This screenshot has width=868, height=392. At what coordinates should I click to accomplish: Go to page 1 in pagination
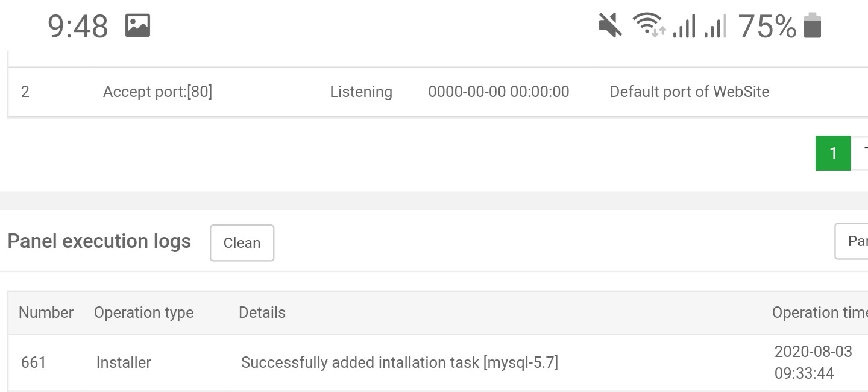coord(832,153)
